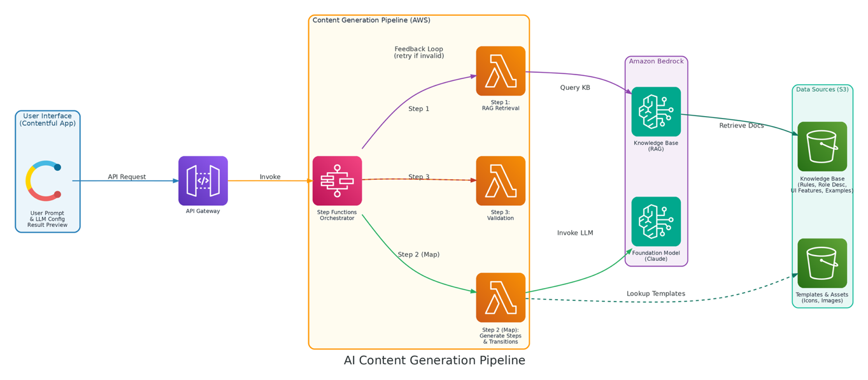Image resolution: width=868 pixels, height=380 pixels.
Task: Select the Step 3 Validation Lambda icon
Action: click(x=501, y=180)
